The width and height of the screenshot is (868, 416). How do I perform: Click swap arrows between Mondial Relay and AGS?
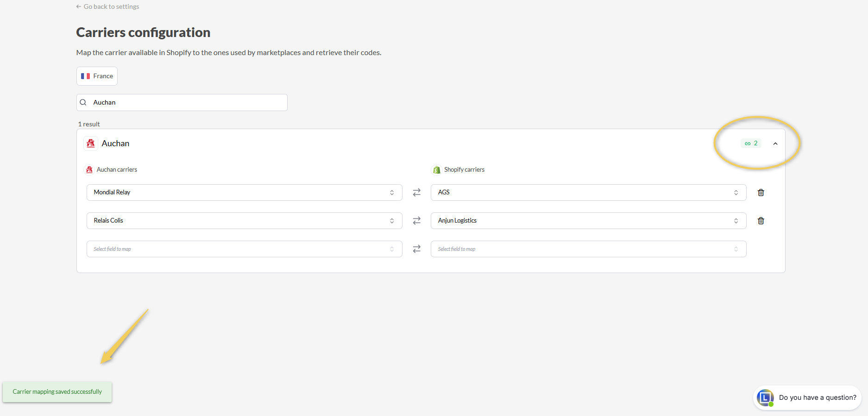pyautogui.click(x=416, y=192)
